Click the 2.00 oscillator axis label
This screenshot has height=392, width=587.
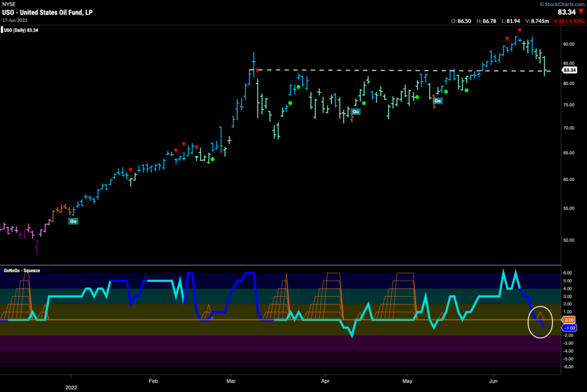[568, 304]
